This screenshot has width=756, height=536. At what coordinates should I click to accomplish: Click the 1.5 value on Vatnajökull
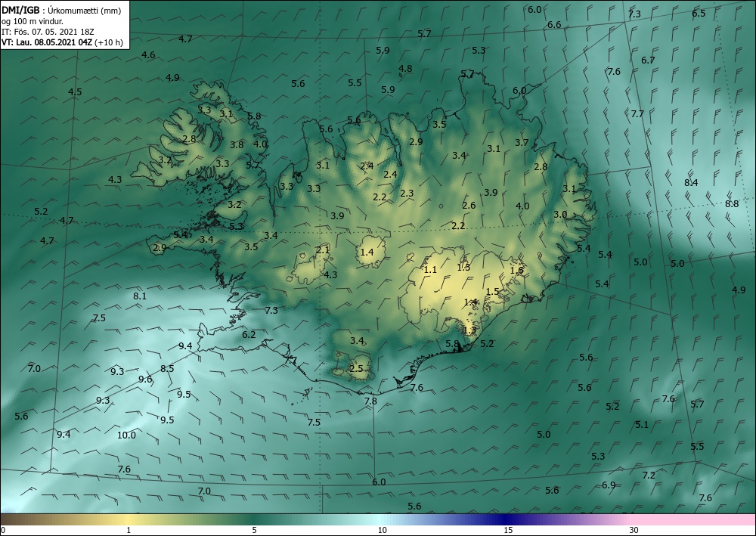[492, 292]
